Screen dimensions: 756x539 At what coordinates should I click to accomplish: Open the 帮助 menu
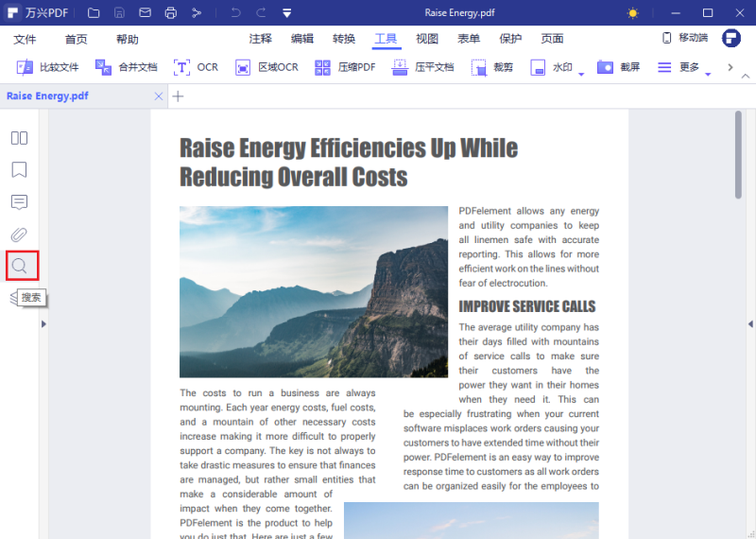coord(128,39)
